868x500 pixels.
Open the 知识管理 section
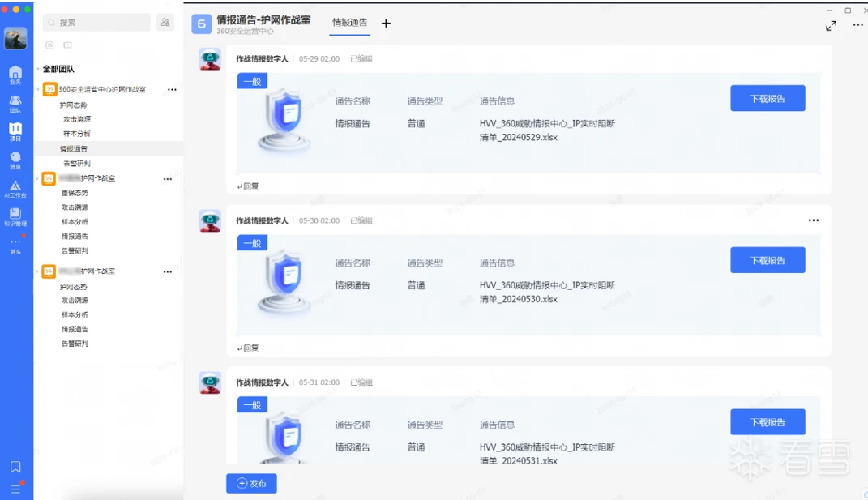point(15,217)
